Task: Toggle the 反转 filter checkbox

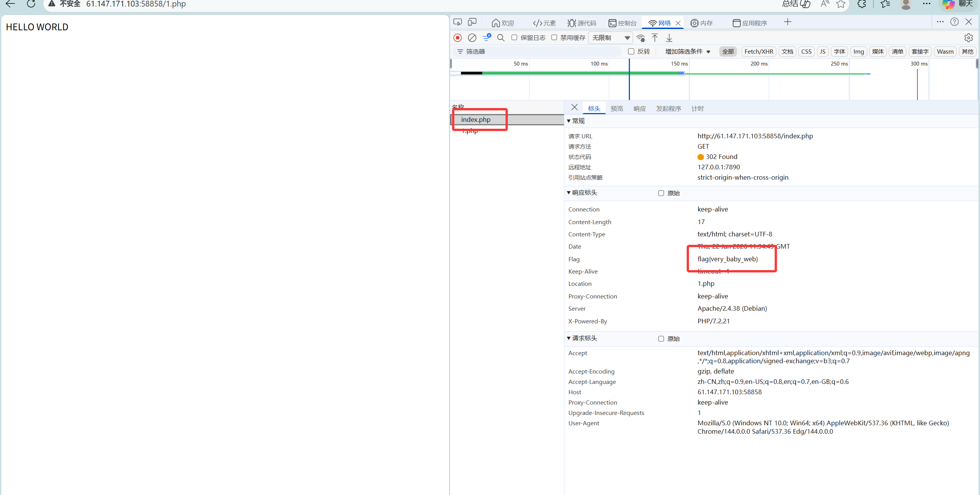Action: click(x=631, y=51)
